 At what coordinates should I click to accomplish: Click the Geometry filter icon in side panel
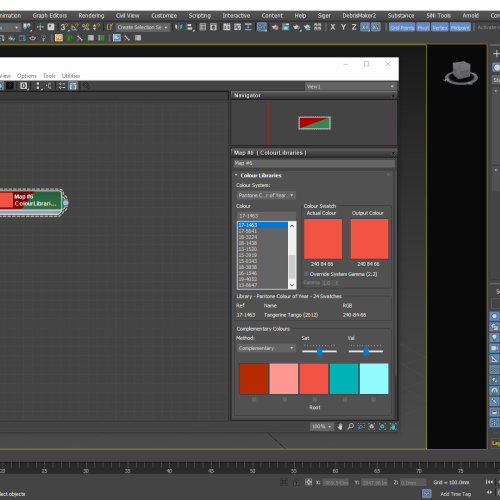[x=494, y=316]
